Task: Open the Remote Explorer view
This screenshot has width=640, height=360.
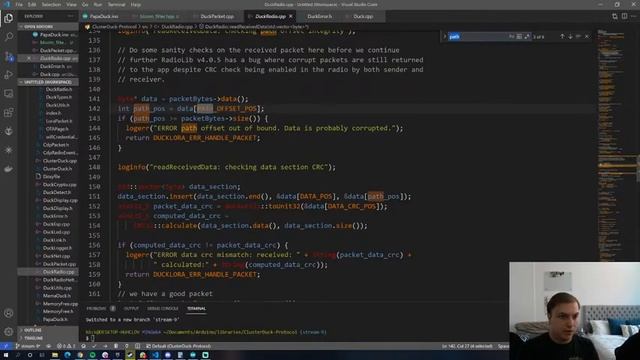Action: (x=9, y=93)
